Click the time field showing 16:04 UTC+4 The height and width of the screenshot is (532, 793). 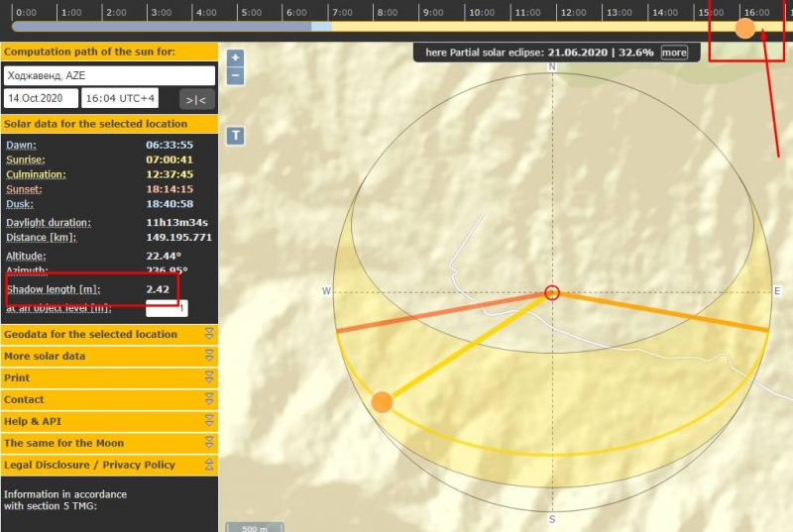pyautogui.click(x=121, y=98)
